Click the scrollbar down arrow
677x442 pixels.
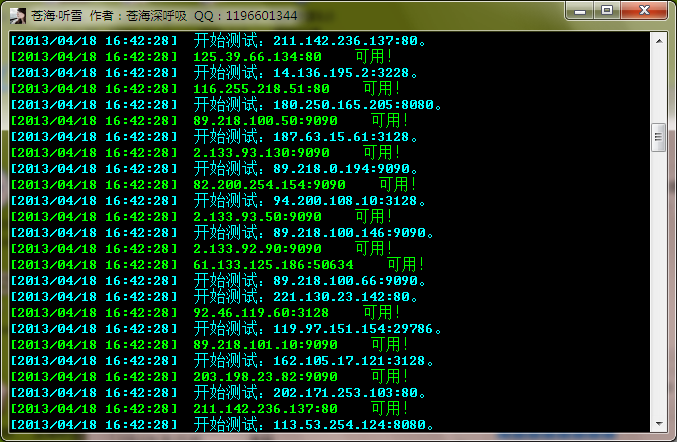(x=658, y=423)
